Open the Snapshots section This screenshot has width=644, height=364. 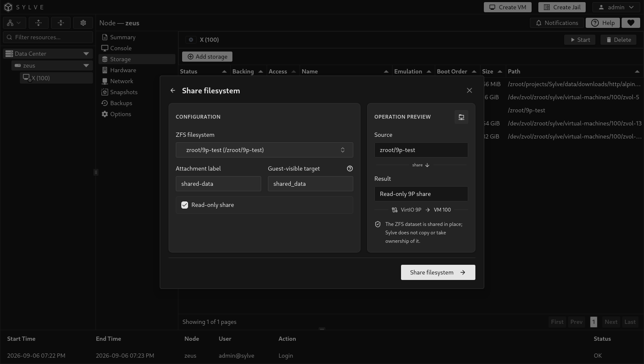coord(137,92)
